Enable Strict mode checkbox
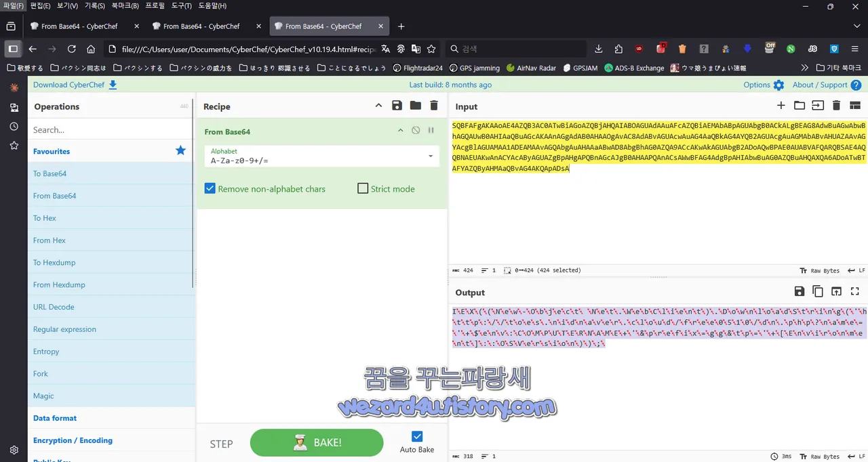Image resolution: width=868 pixels, height=462 pixels. 363,188
